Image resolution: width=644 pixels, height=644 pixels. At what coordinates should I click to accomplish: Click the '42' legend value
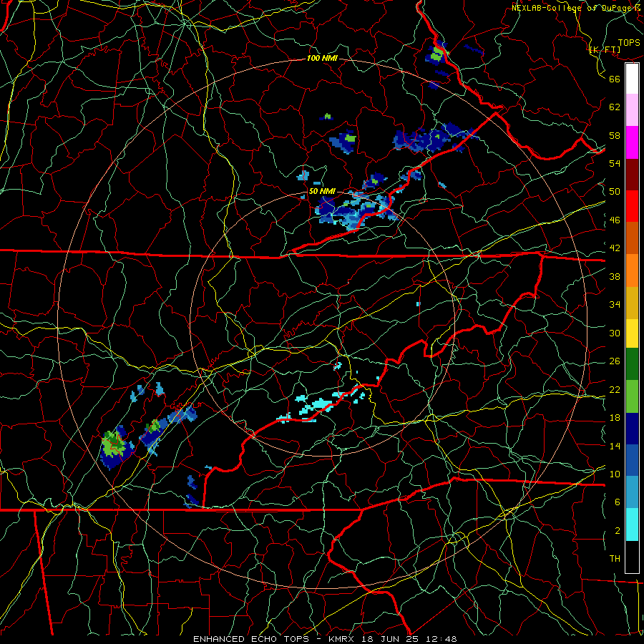coord(615,248)
